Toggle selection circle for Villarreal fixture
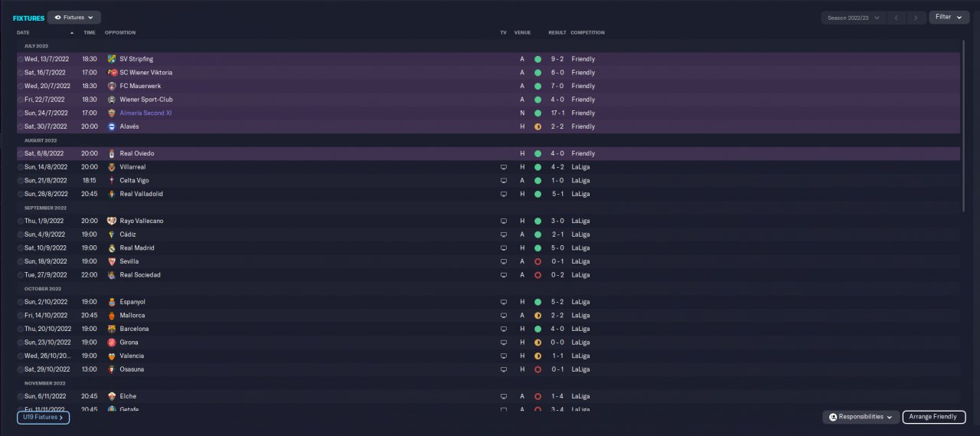The width and height of the screenshot is (980, 436). point(21,167)
